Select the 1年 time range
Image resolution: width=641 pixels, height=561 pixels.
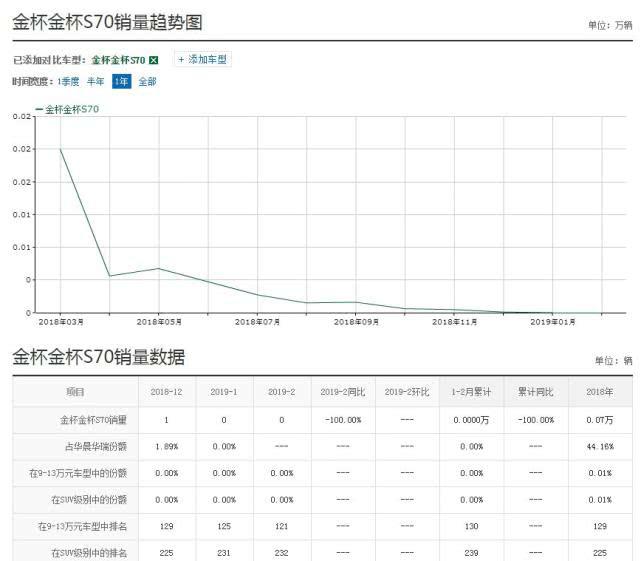point(121,82)
